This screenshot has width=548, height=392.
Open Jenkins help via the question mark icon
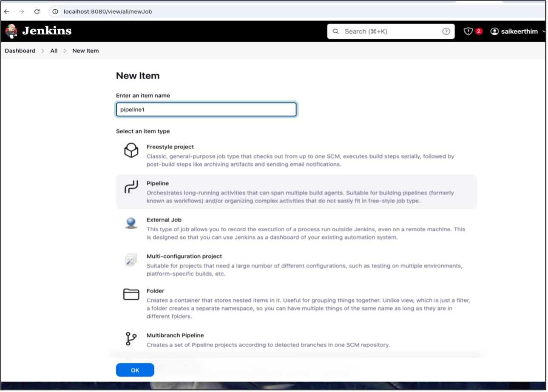(x=446, y=31)
